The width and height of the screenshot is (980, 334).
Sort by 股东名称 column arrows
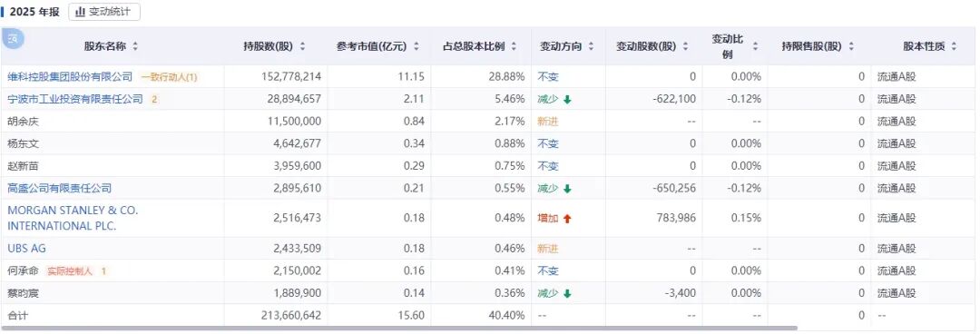pyautogui.click(x=135, y=46)
